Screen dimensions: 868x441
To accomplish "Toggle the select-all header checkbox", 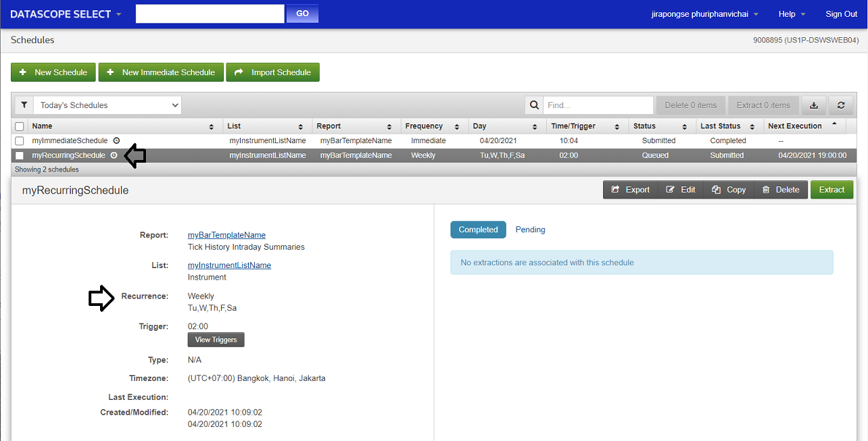I will [x=20, y=126].
